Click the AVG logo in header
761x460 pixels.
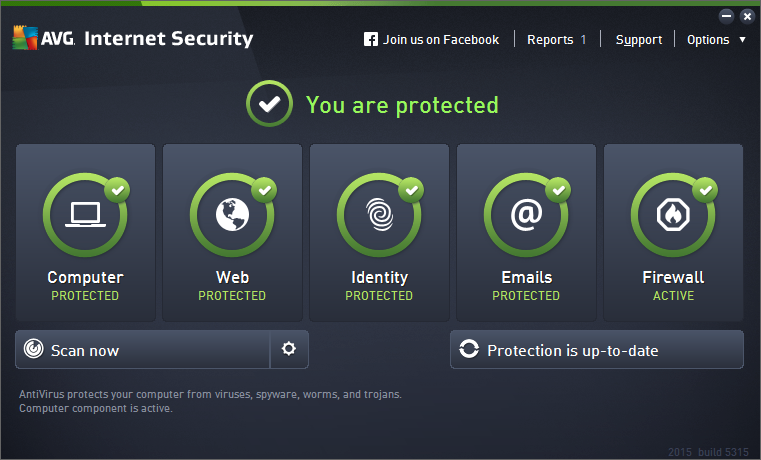point(44,39)
